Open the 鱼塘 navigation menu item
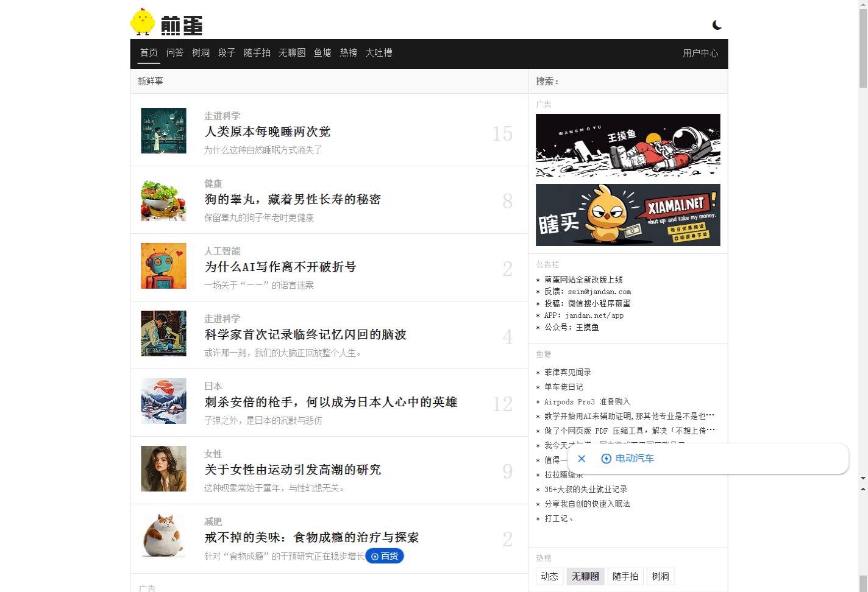Screen dimensions: 868x592 coord(322,53)
